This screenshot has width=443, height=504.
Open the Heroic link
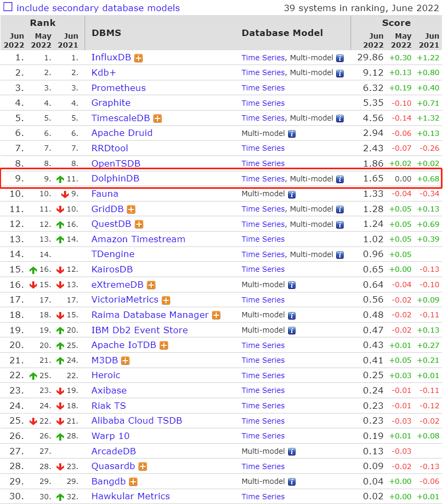pos(106,375)
